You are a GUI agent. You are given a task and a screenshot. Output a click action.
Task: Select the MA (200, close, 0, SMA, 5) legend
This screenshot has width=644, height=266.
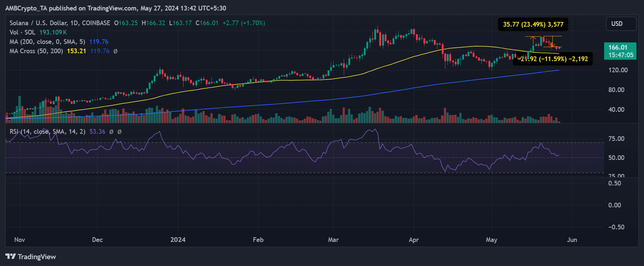47,42
